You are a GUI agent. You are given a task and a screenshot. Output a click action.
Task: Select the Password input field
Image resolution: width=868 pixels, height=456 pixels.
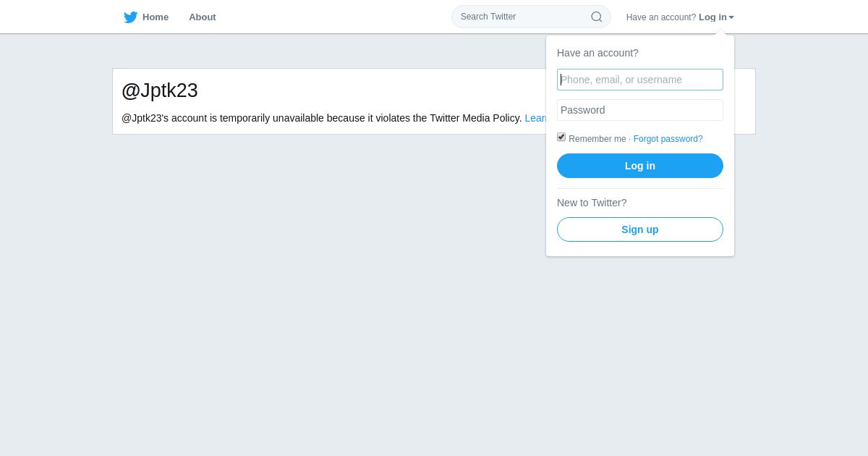[x=640, y=110]
